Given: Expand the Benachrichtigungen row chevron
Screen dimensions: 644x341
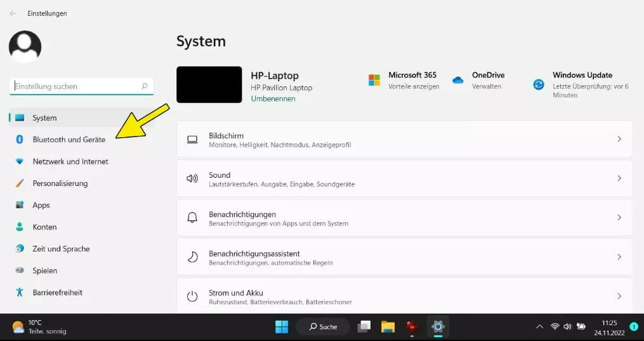Looking at the screenshot, I should tap(619, 217).
